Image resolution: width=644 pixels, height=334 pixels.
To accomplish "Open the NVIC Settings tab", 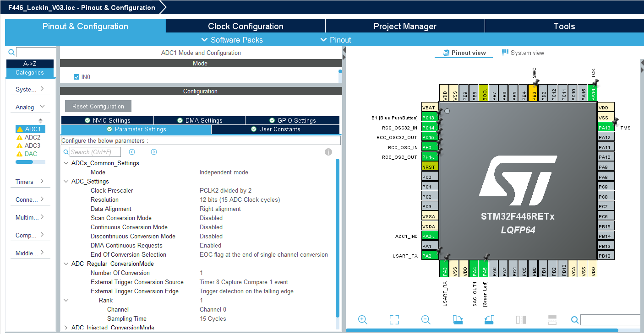I will click(x=107, y=120).
